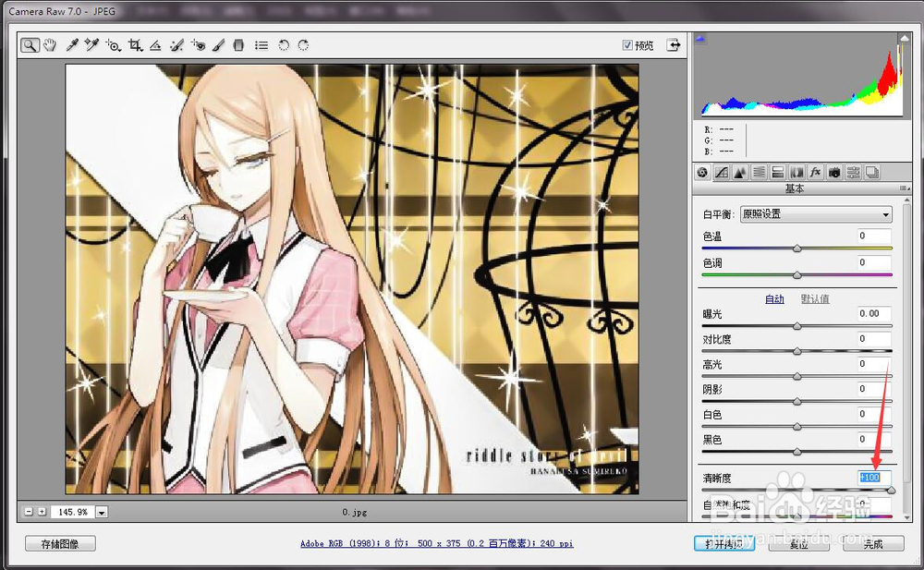Click the 完成 done button
The width and height of the screenshot is (924, 570).
[873, 544]
